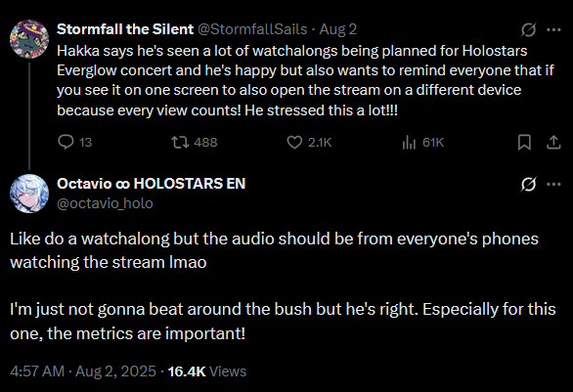Click the 16.4K Views count
573x392 pixels.
pos(207,371)
